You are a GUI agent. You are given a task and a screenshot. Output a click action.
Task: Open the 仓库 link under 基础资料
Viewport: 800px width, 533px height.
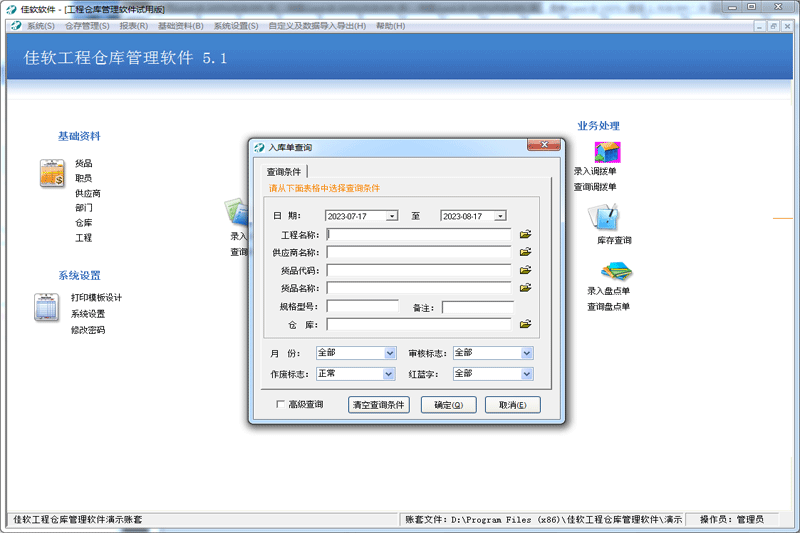[x=84, y=223]
